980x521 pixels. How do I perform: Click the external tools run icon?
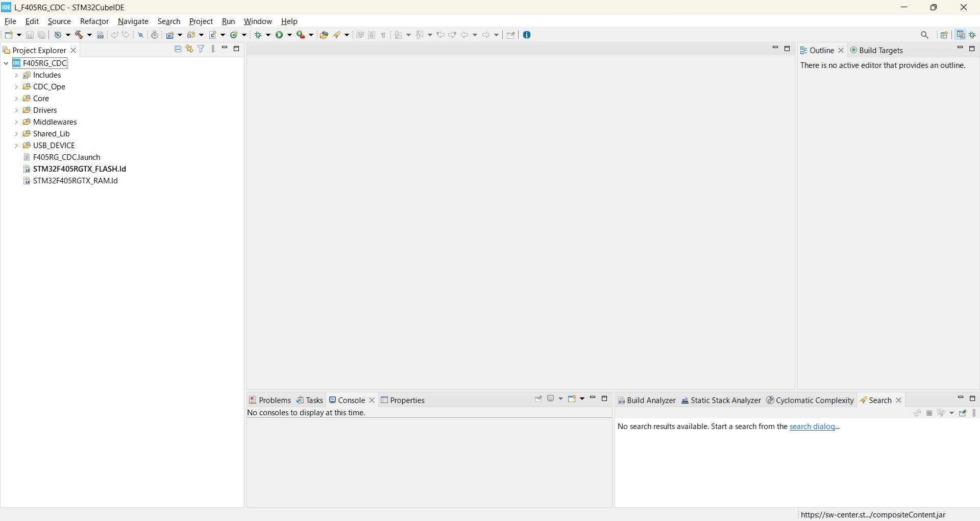301,35
